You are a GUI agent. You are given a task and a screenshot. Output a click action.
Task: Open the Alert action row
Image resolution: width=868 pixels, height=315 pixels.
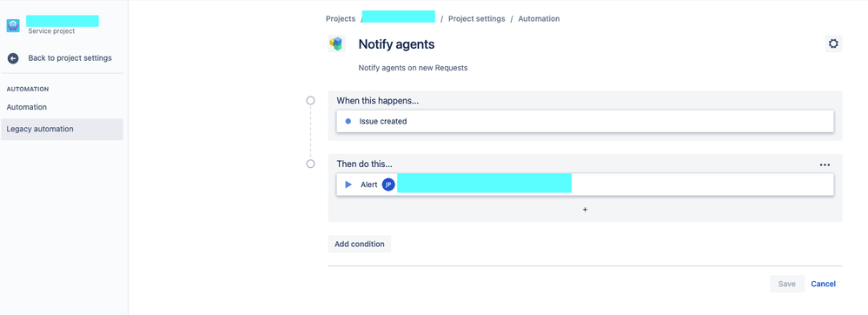coord(585,184)
